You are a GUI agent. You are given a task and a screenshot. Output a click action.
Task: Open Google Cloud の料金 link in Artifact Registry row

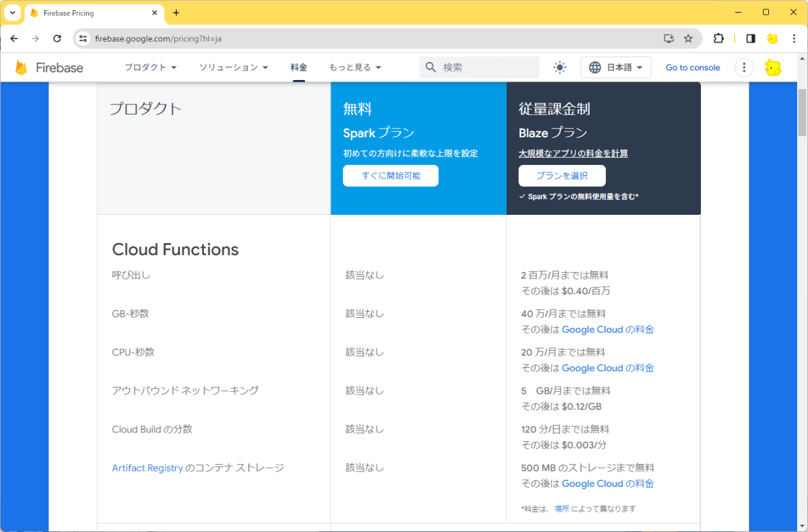[x=608, y=484]
